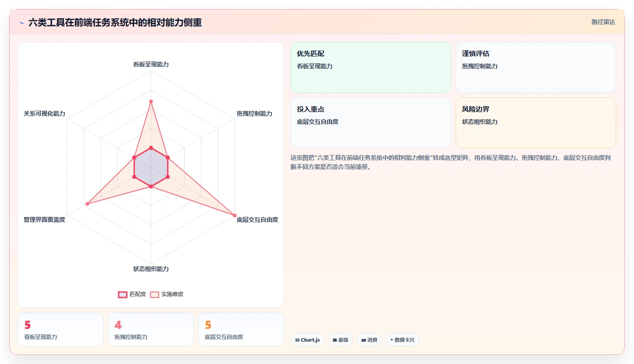Screen dimensions: 634x364
Task: Click 底层交互自由度 under the orange 5
Action: click(224, 337)
